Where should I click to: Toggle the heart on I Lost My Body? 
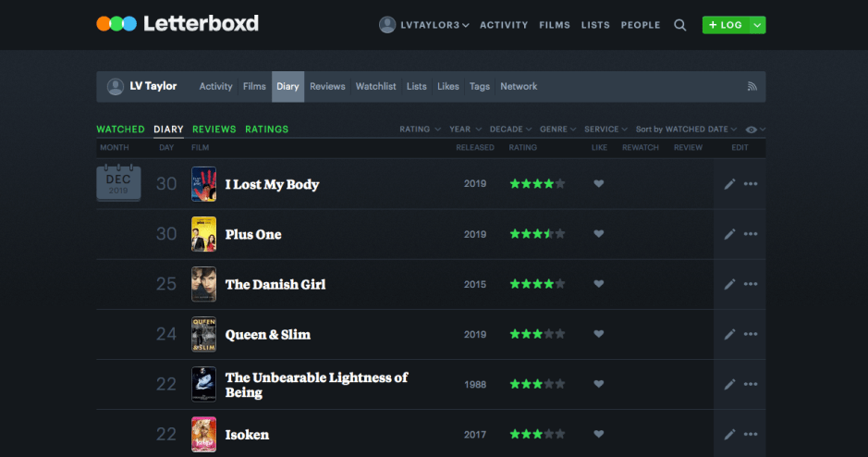tap(598, 184)
